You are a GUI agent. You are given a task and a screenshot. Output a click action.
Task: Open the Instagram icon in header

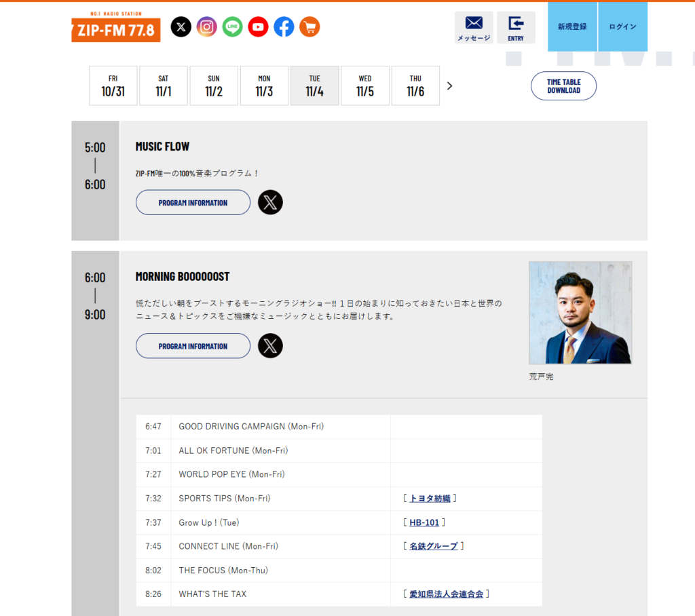pyautogui.click(x=206, y=27)
